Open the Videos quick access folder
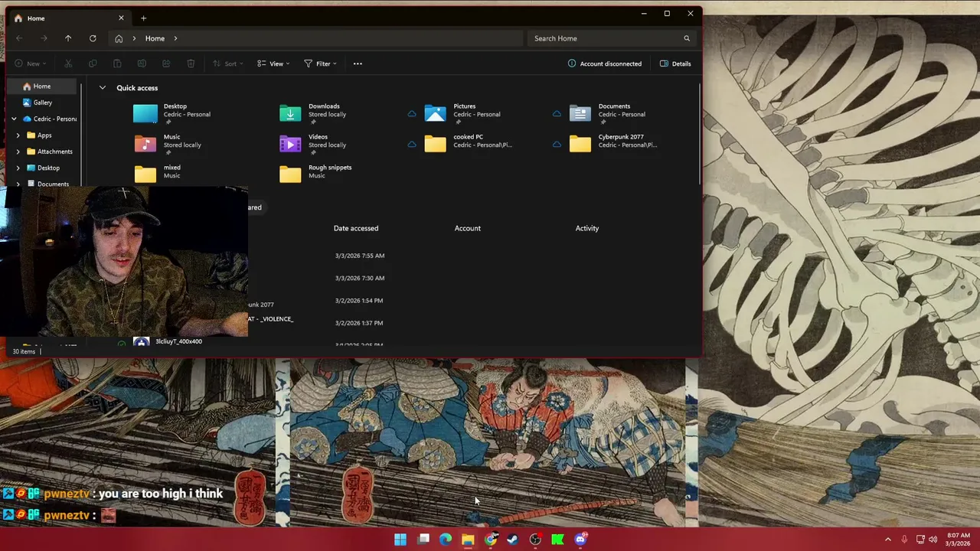 pyautogui.click(x=313, y=144)
